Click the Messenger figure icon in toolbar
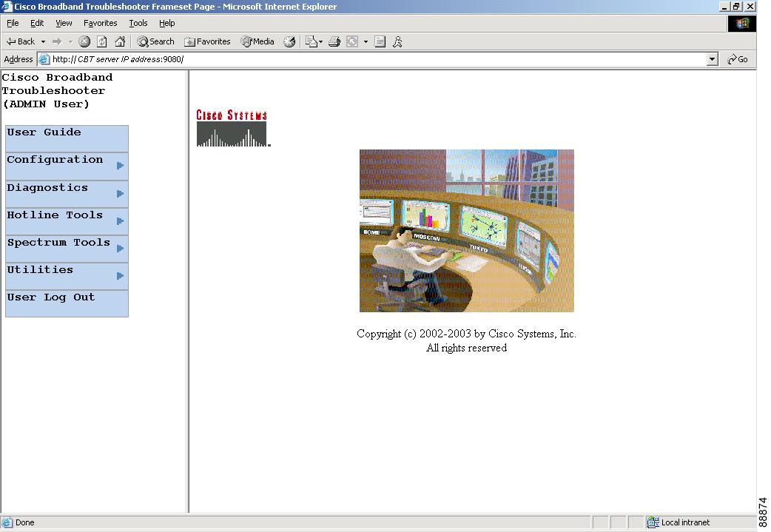Image resolution: width=771 pixels, height=532 pixels. click(x=397, y=41)
